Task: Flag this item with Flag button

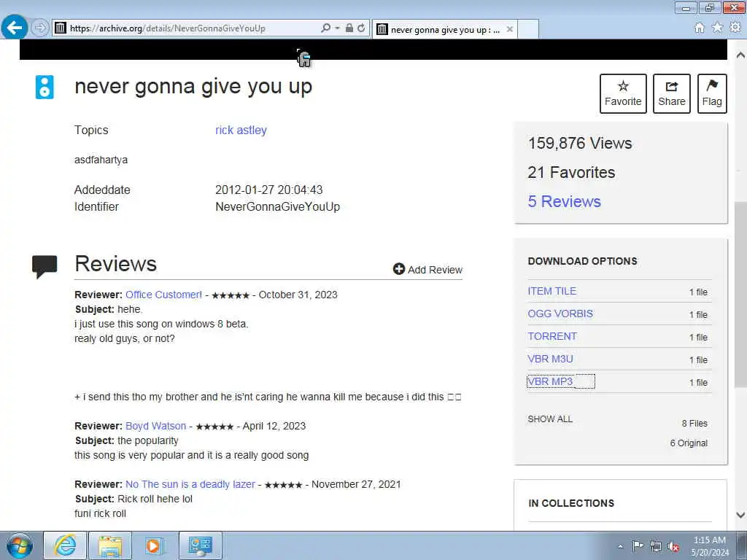Action: 712,93
